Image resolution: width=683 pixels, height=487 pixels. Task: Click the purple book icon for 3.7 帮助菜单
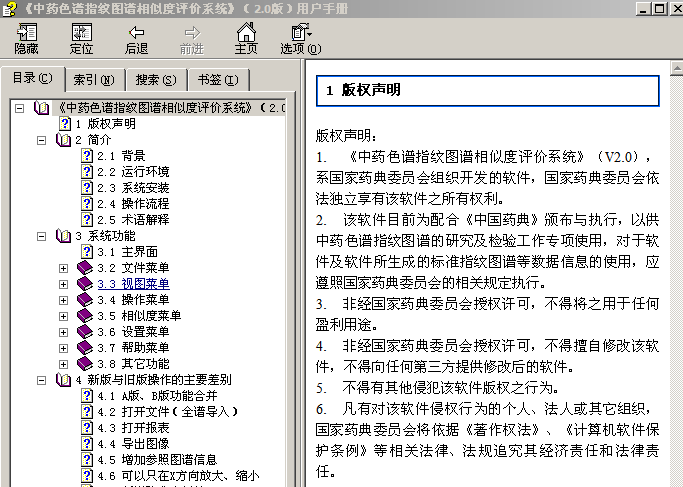tap(85, 348)
